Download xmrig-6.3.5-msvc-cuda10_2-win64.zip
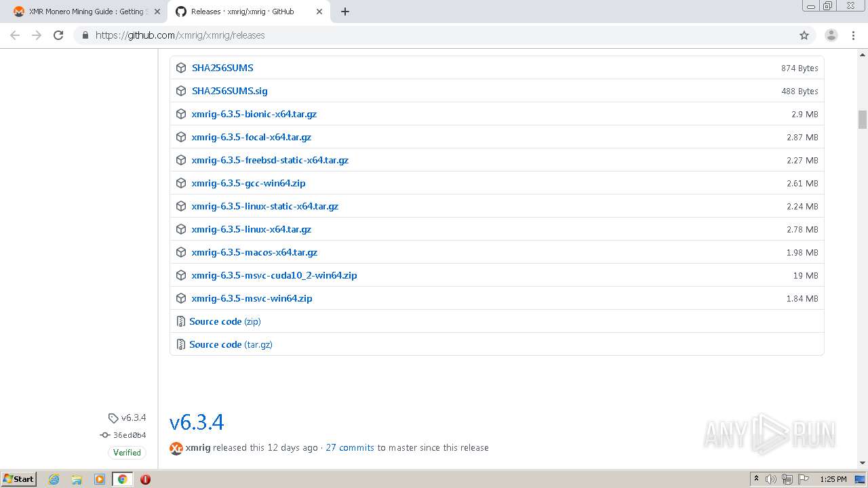 pos(275,275)
